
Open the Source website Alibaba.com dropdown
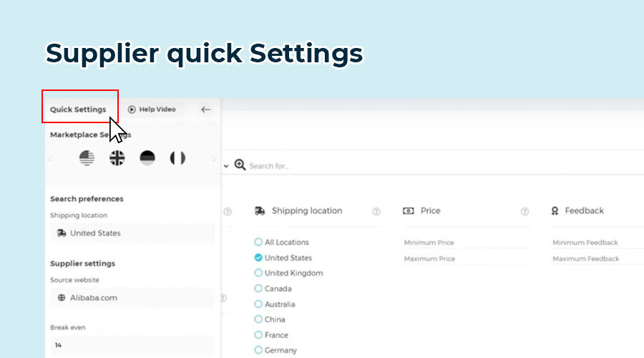[x=131, y=298]
